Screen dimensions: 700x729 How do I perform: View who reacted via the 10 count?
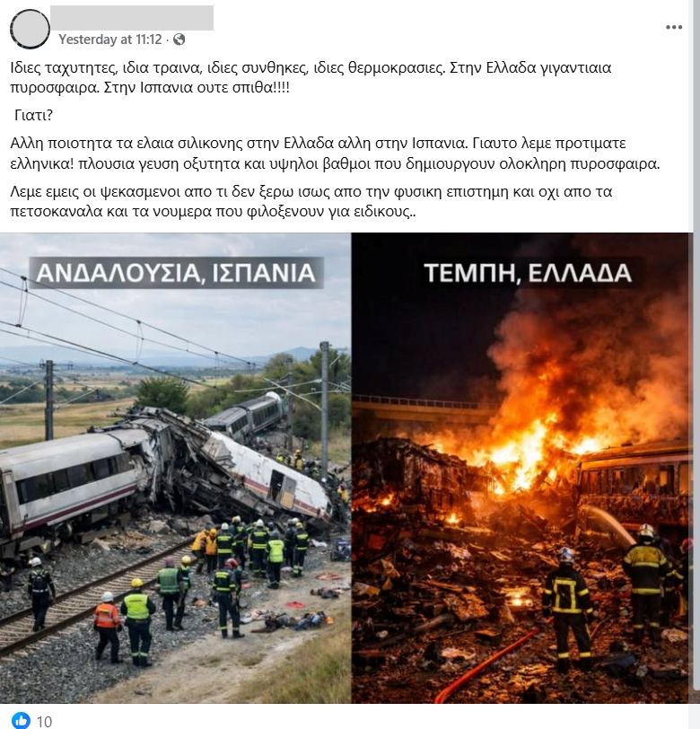44,722
